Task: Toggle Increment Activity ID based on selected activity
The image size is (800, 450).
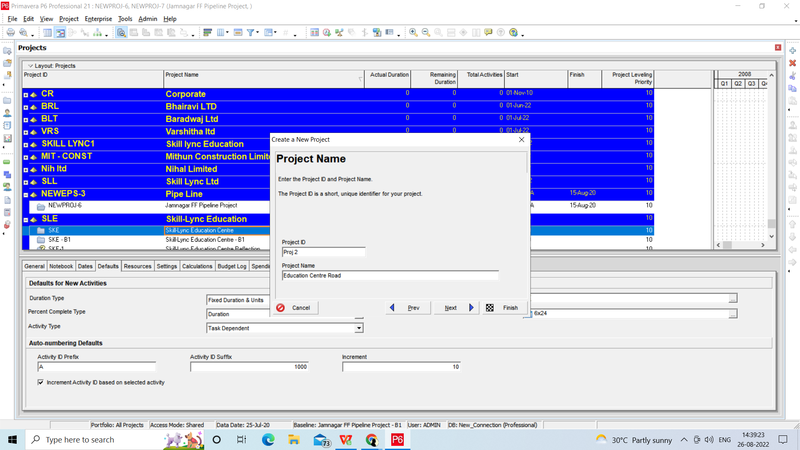Action: tap(40, 382)
